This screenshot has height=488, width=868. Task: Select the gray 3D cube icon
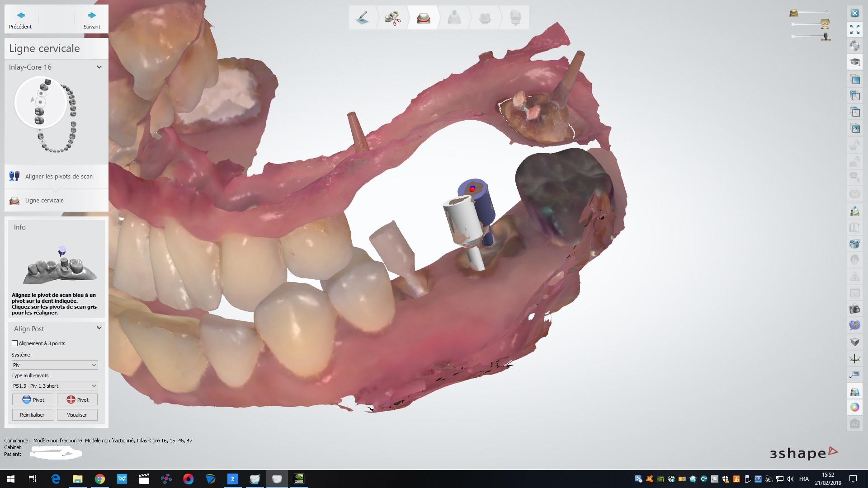pos(854,342)
